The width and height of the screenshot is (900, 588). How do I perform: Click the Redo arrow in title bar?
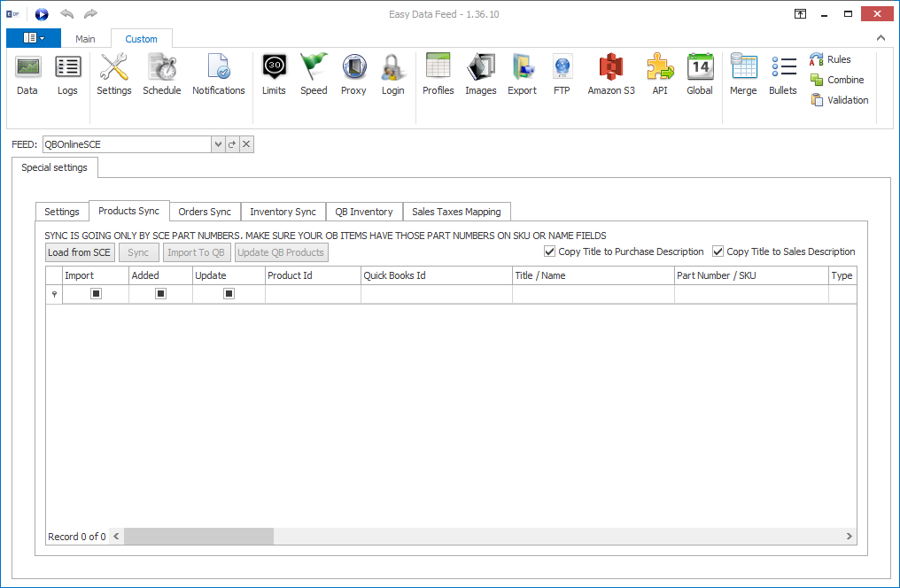coord(90,14)
